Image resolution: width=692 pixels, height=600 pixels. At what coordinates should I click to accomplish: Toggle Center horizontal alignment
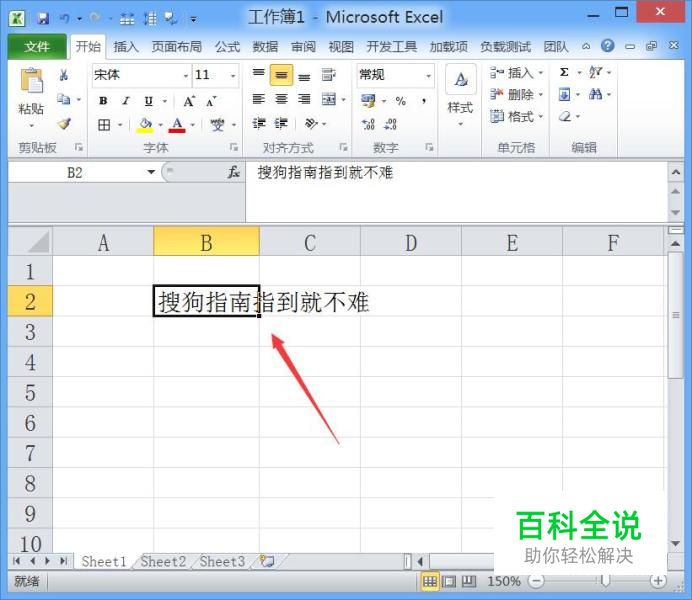coord(281,99)
